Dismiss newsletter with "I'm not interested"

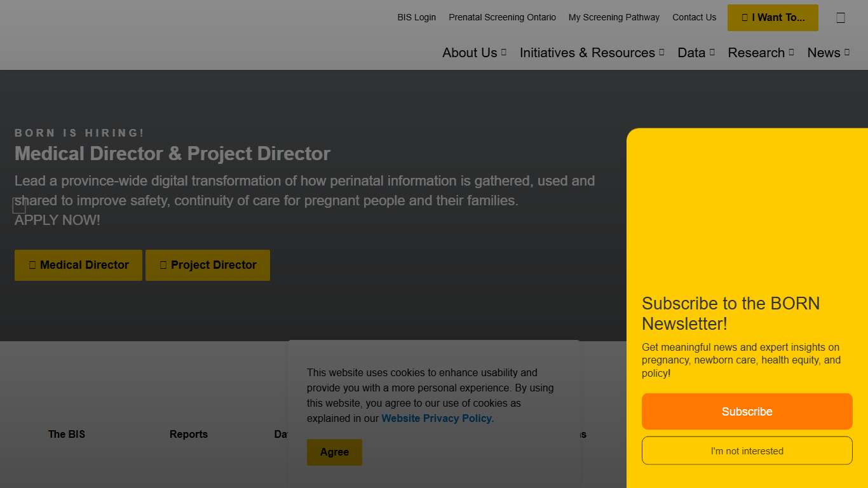point(747,451)
